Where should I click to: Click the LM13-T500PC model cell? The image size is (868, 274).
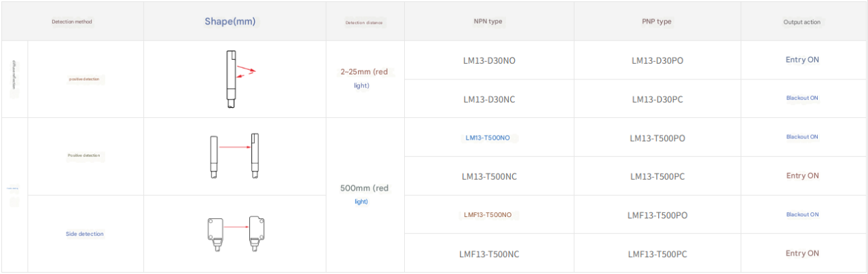(657, 176)
